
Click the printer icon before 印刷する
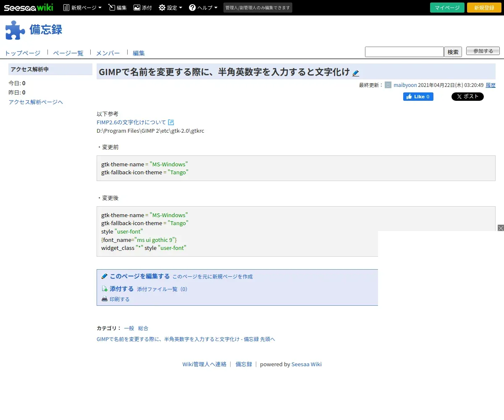[x=105, y=299]
